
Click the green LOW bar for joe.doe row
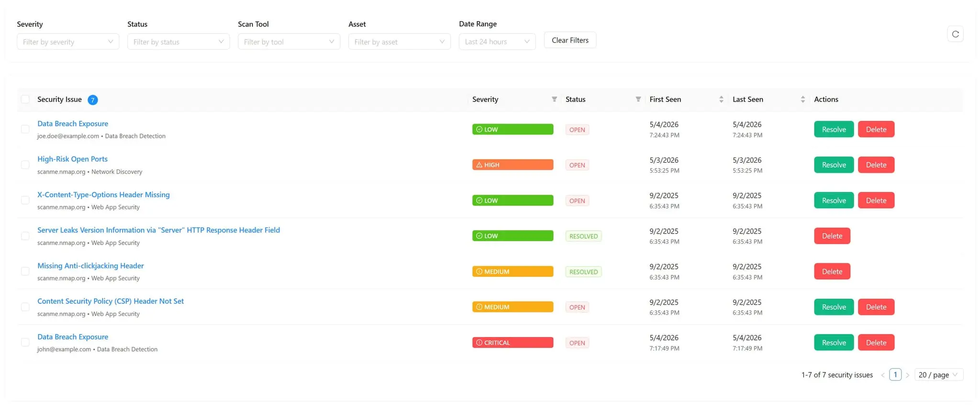[x=512, y=129]
